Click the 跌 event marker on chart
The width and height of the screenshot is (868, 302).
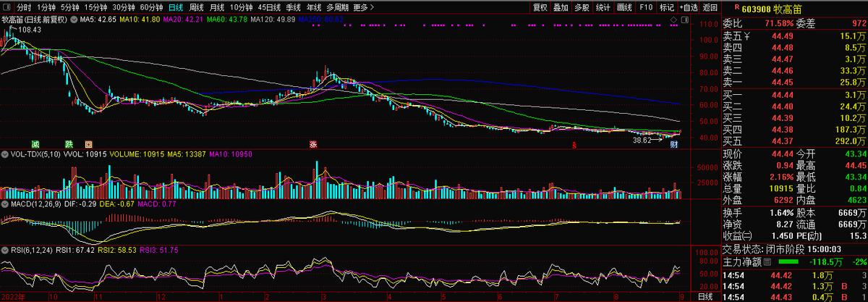[68, 143]
